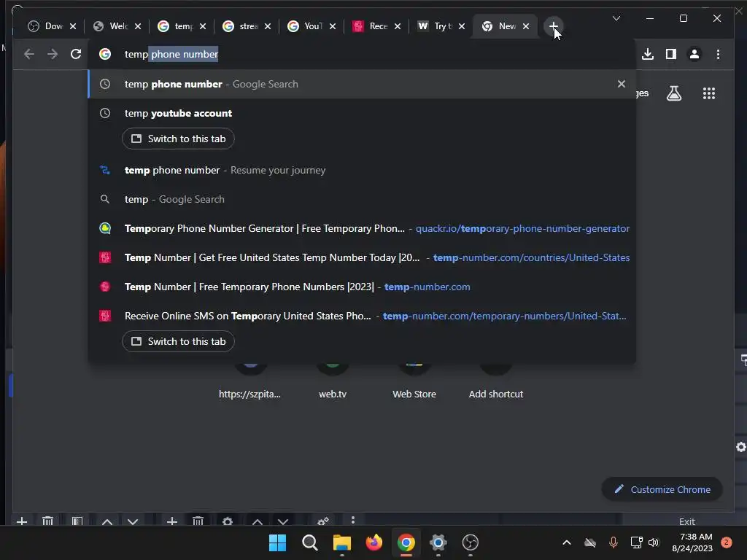Close the 'YouT' tab
Viewport: 747px width, 560px height.
[x=333, y=26]
